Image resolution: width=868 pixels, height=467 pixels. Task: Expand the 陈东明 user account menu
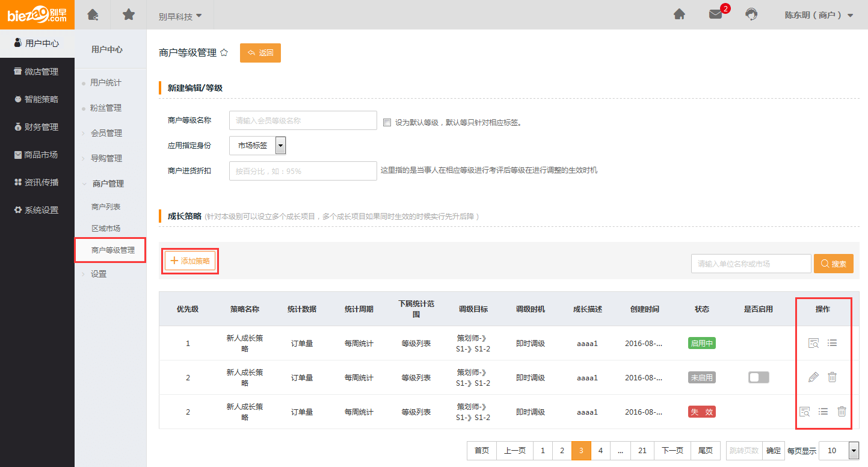click(x=819, y=15)
